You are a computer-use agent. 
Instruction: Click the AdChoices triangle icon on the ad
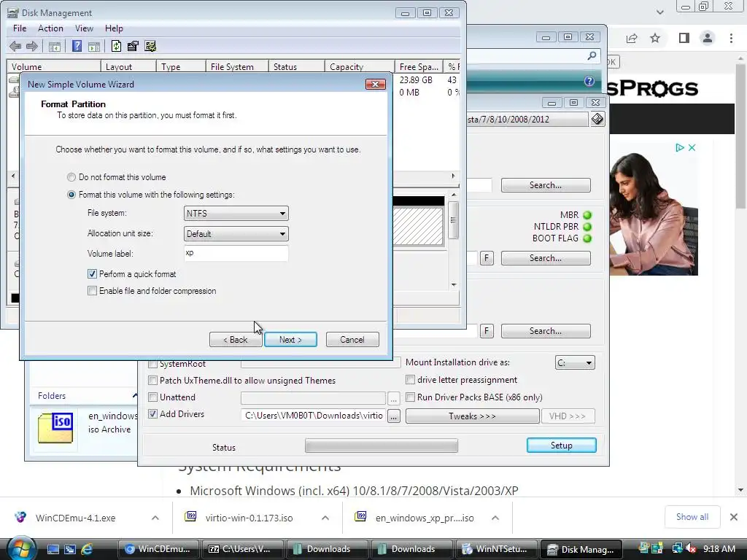click(x=680, y=147)
